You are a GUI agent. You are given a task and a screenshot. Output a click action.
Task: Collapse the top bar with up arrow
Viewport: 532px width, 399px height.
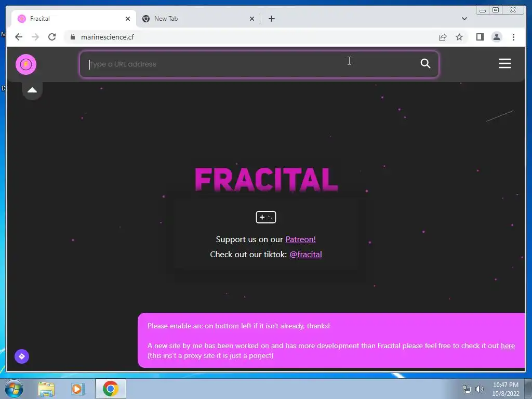click(32, 90)
